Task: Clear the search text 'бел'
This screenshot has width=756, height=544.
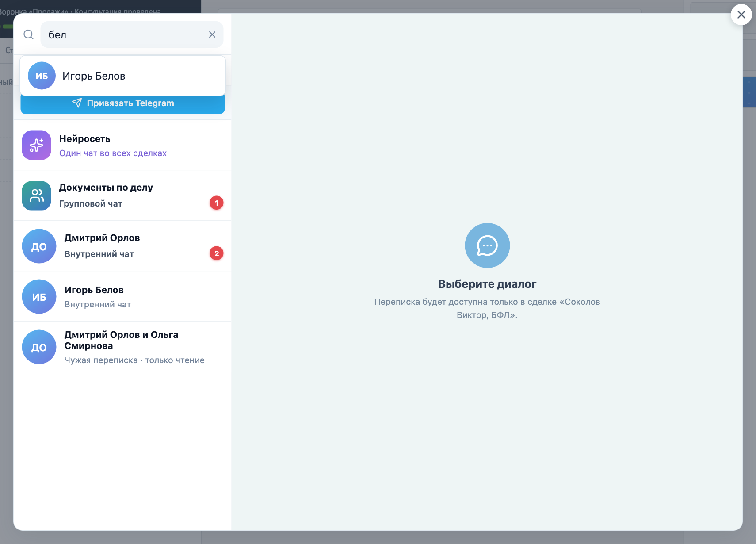Action: tap(212, 34)
